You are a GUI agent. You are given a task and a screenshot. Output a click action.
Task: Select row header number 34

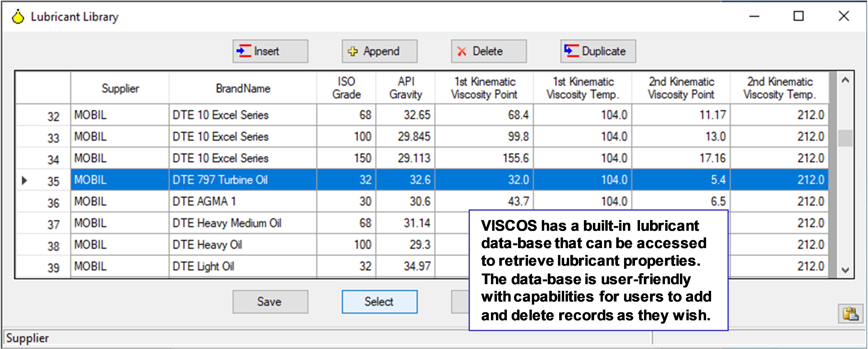(44, 158)
